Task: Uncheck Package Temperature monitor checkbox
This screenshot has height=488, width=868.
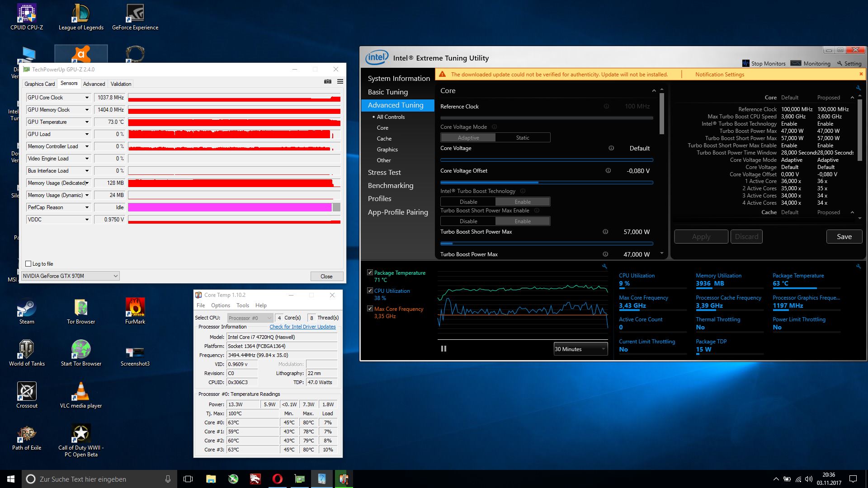Action: 370,272
